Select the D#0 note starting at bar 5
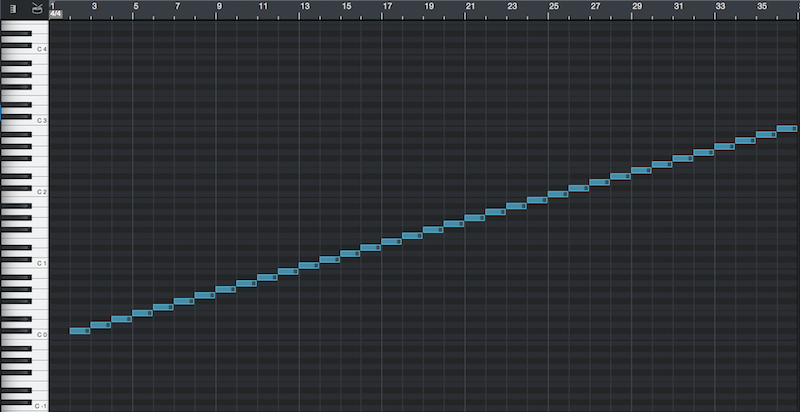Screen dimensions: 800x412 [x=142, y=313]
